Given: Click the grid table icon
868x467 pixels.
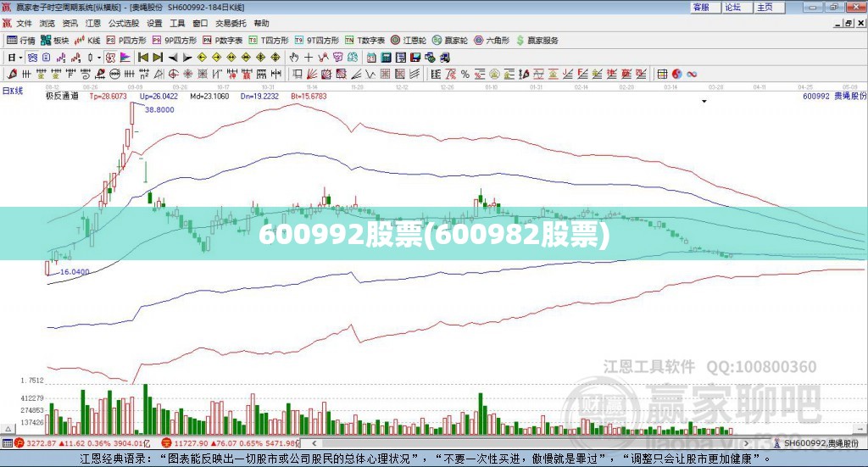Looking at the screenshot, I should pos(662,74).
